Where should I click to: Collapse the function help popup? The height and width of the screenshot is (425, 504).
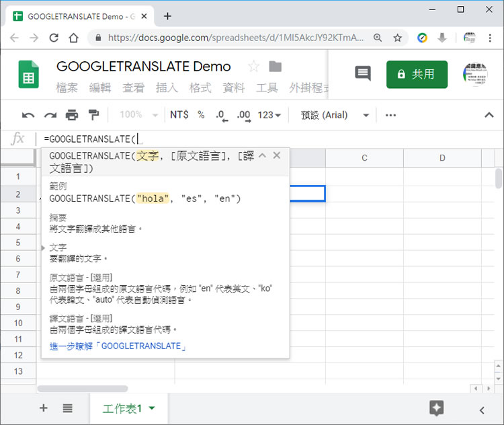(262, 156)
